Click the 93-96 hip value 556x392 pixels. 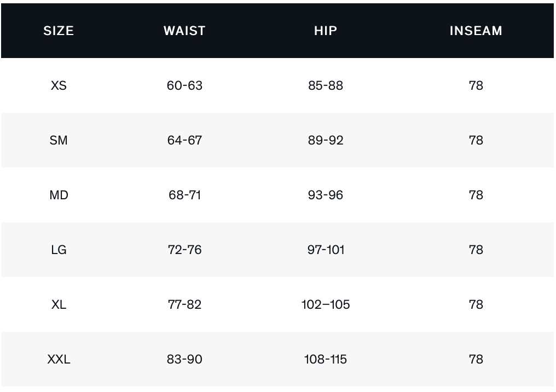pyautogui.click(x=326, y=195)
